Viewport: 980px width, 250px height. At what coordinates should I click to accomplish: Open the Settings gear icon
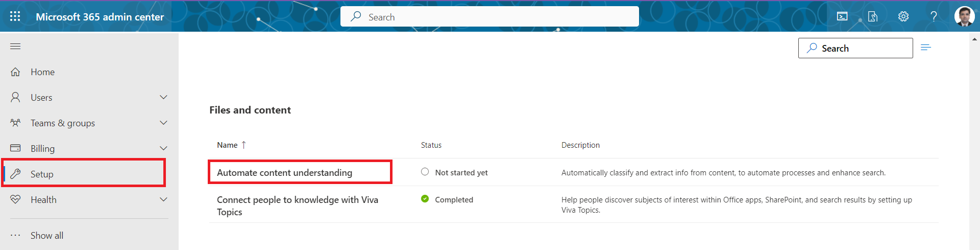pyautogui.click(x=903, y=16)
